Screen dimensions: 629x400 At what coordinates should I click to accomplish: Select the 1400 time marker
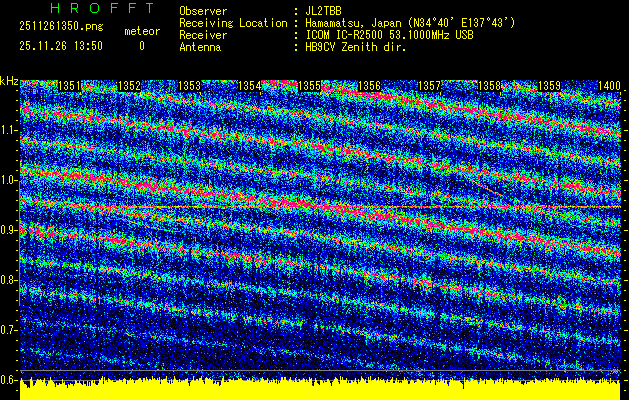[608, 87]
